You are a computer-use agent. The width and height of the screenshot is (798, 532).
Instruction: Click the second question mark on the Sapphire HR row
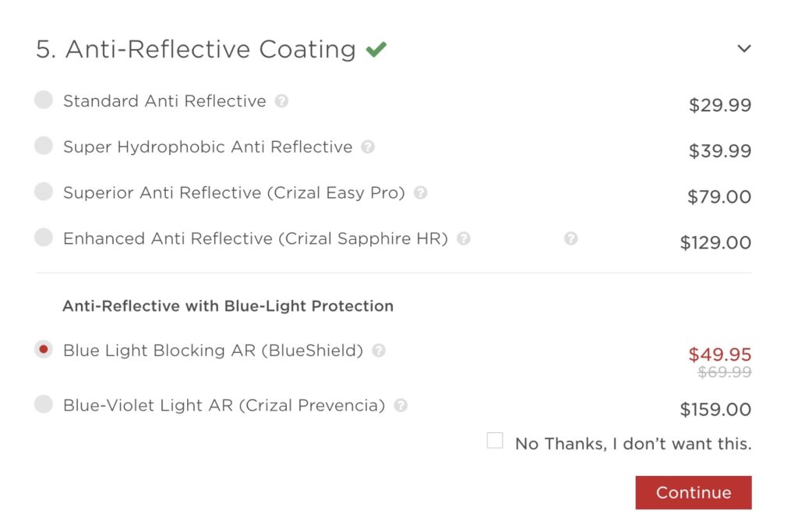571,238
